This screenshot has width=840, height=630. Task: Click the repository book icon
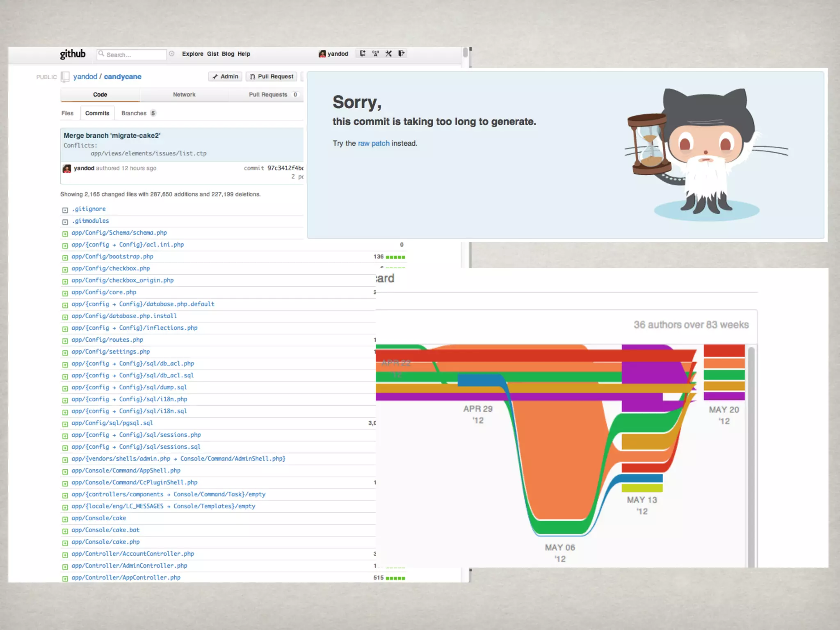[65, 77]
